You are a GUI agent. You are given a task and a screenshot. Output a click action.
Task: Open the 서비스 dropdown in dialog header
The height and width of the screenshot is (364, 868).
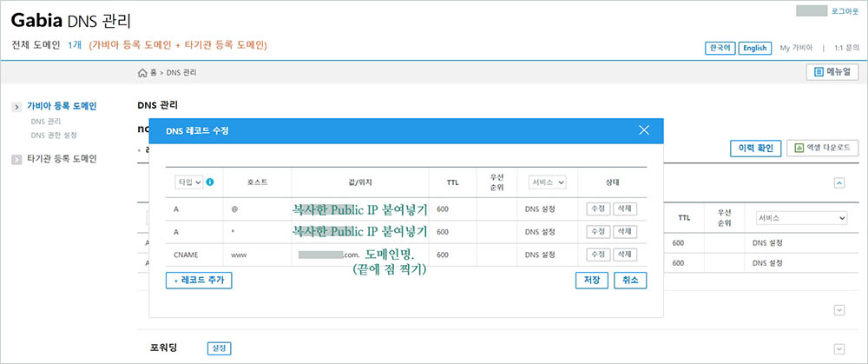coord(547,182)
